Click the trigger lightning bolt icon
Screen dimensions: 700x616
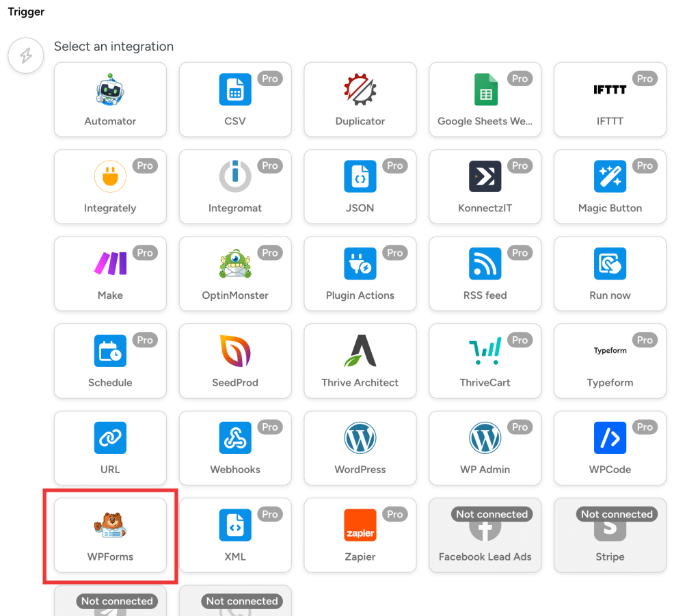(25, 55)
